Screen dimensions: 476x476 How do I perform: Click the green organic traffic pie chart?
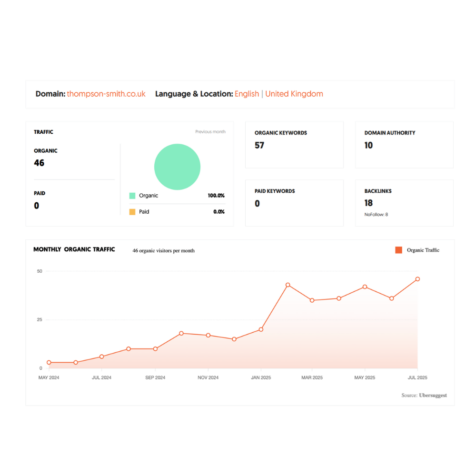pyautogui.click(x=177, y=167)
